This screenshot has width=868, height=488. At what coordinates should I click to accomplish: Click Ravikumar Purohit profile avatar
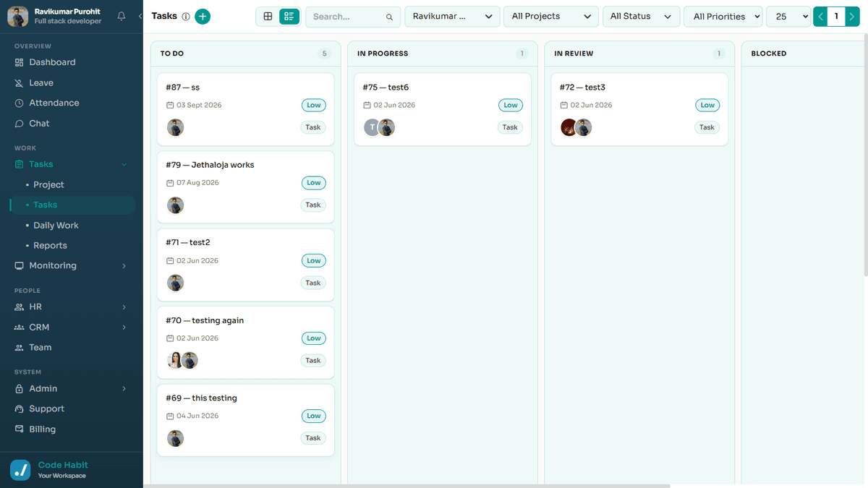[18, 16]
